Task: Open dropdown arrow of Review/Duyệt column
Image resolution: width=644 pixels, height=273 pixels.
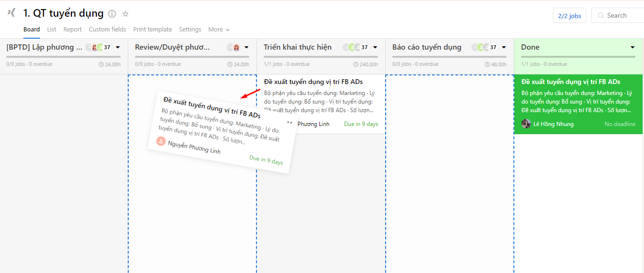Action: pyautogui.click(x=246, y=47)
